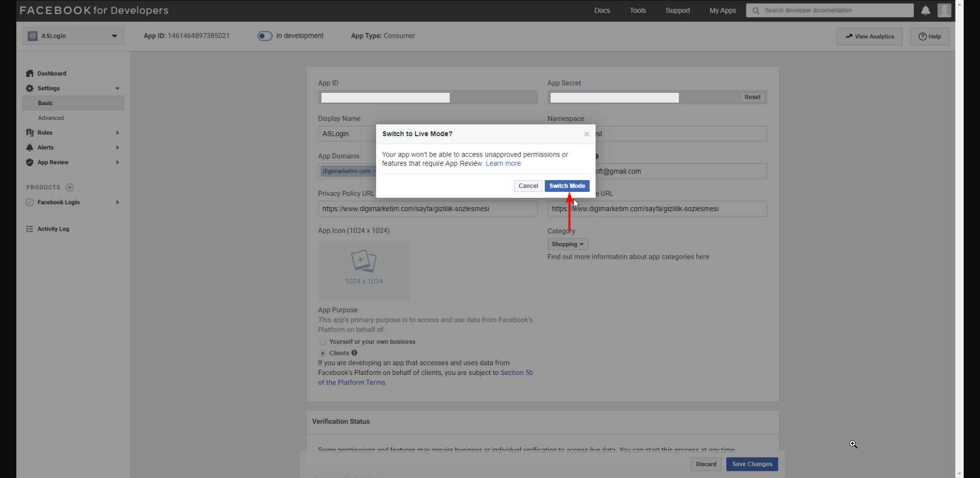Image resolution: width=980 pixels, height=478 pixels.
Task: Toggle the In development switch
Action: tap(265, 36)
